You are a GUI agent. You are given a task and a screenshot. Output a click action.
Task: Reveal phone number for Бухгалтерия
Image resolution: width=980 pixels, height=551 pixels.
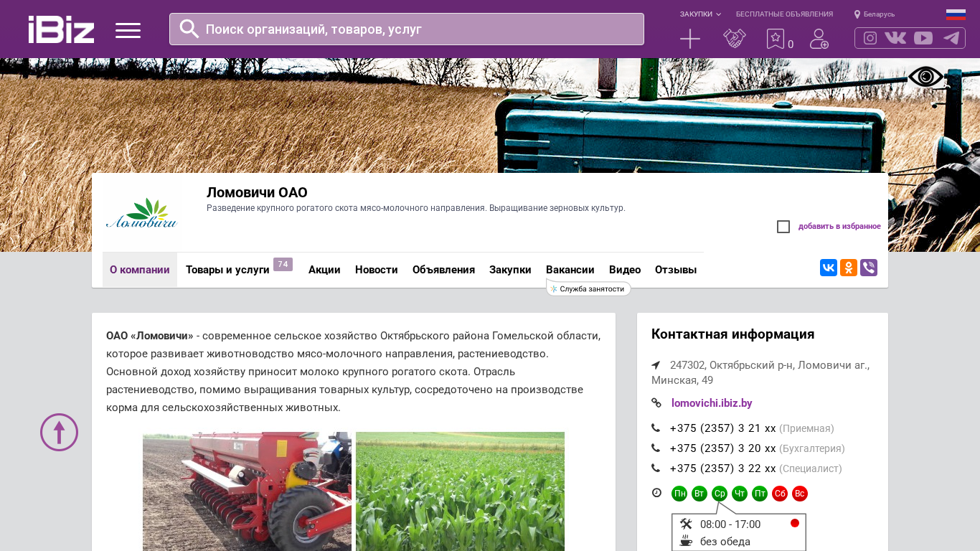[x=722, y=448]
